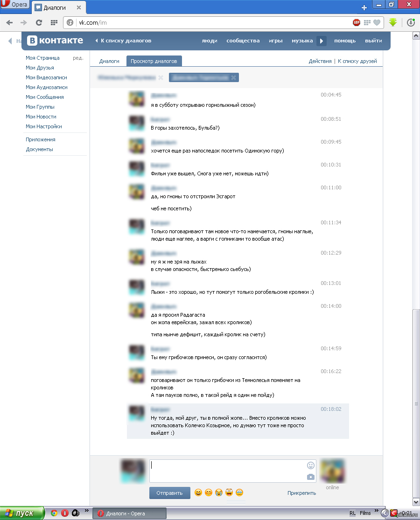Click the page vertical scrollbar thumb

pyautogui.click(x=416, y=403)
